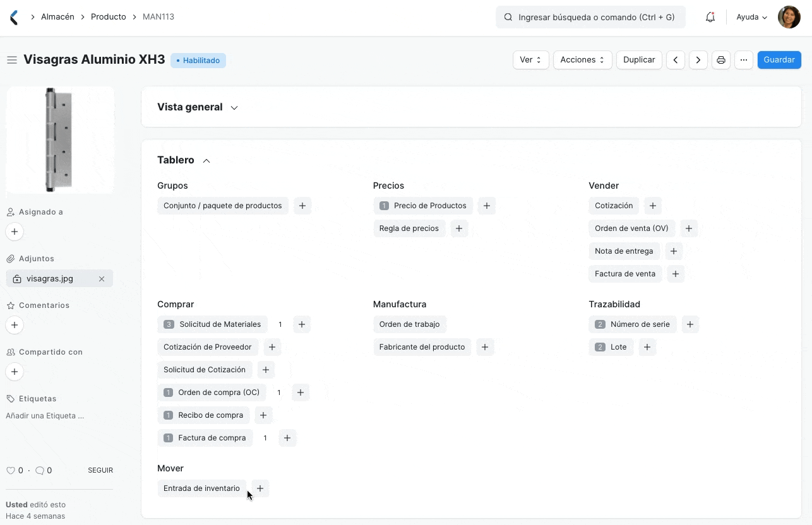Image resolution: width=812 pixels, height=525 pixels.
Task: Add a new comment plus button
Action: pos(15,325)
